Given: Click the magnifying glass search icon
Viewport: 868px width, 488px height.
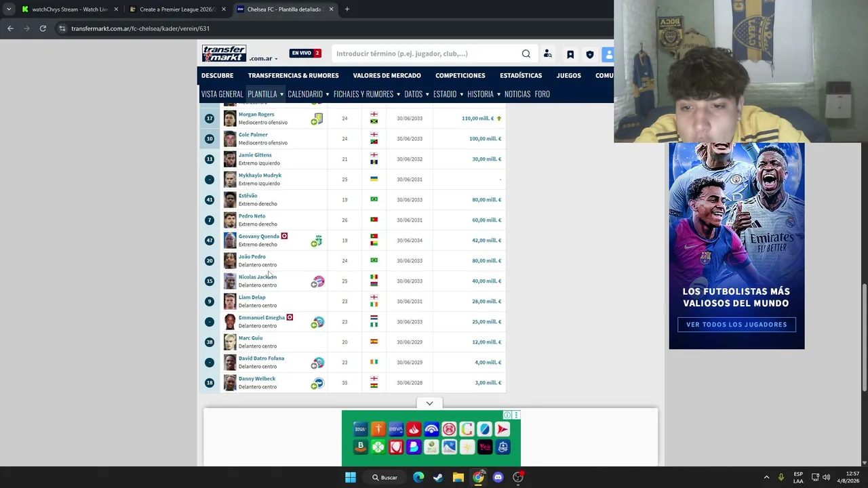Looking at the screenshot, I should [x=526, y=54].
